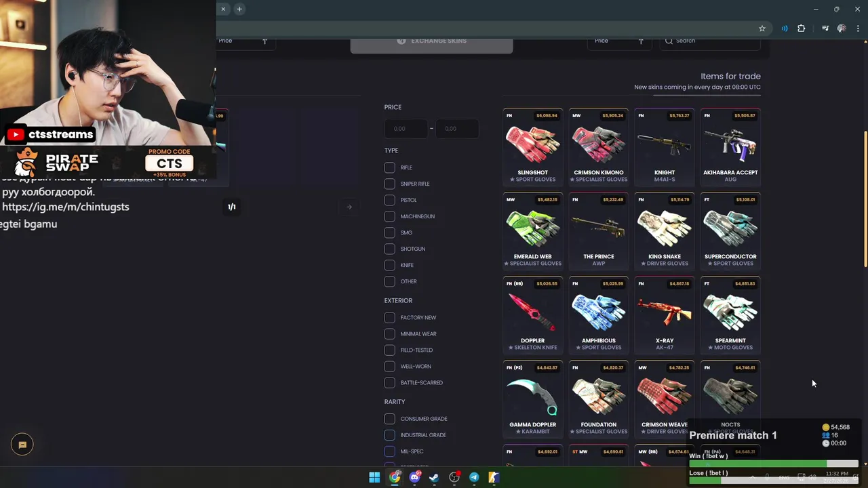Check the Shotgun type filter

[389, 249]
